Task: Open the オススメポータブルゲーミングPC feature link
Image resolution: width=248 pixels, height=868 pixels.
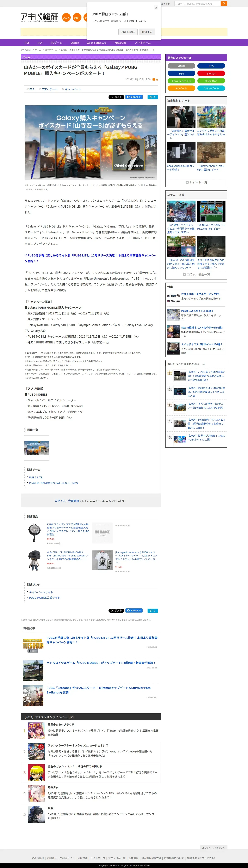Action: click(200, 294)
